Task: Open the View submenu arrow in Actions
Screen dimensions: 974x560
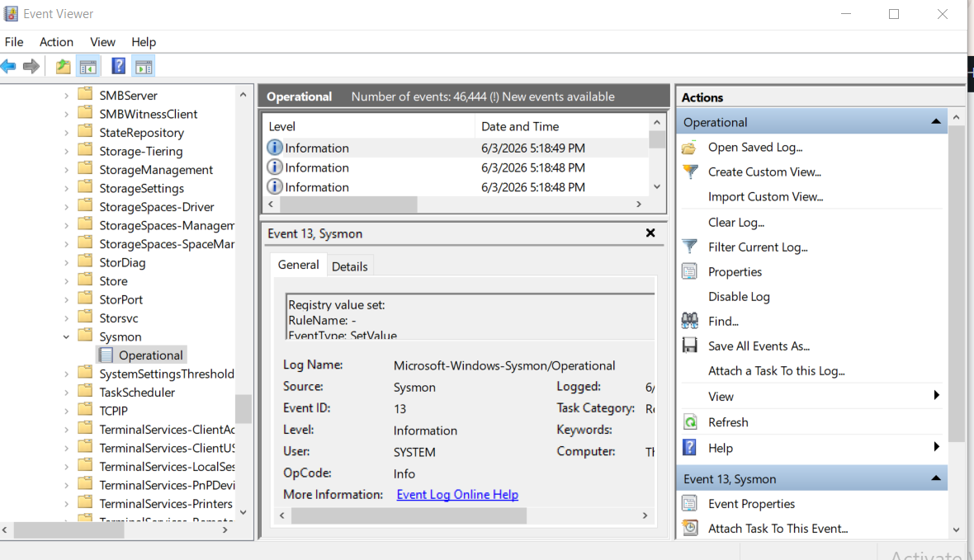Action: (x=936, y=396)
